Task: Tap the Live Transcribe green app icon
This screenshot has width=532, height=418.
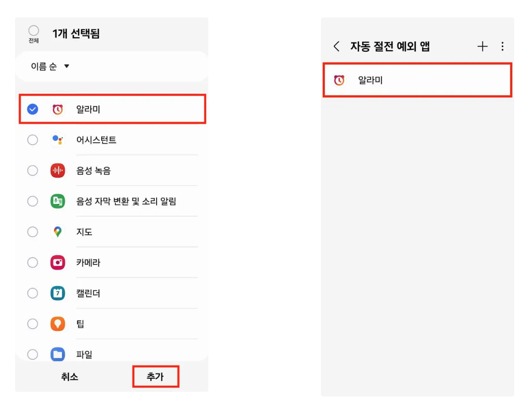Action: click(x=58, y=201)
